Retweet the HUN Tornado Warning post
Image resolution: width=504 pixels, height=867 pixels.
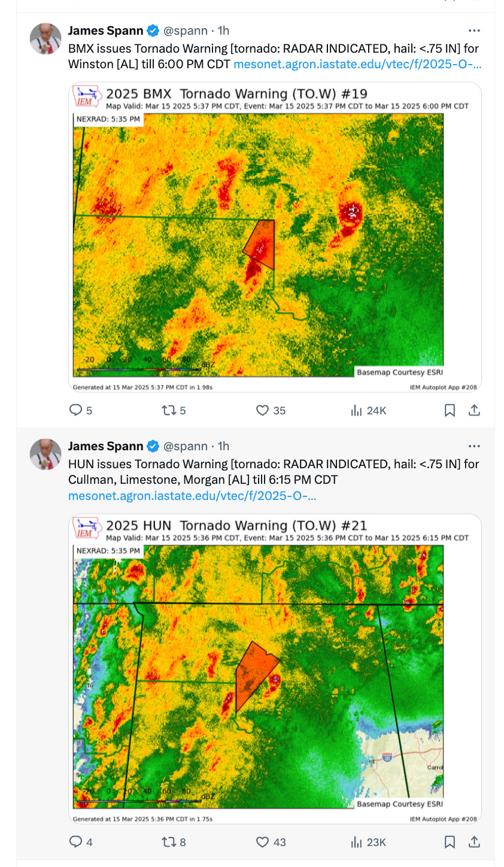pos(169,842)
